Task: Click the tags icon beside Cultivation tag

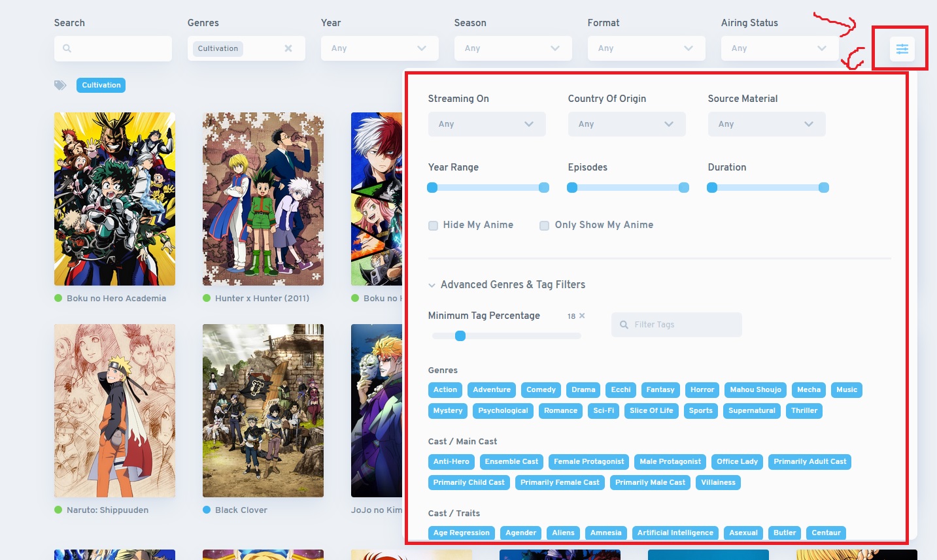Action: pos(60,85)
